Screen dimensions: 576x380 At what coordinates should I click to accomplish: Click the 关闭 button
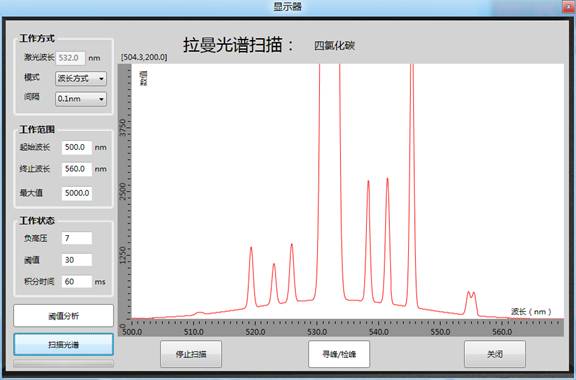coord(495,354)
